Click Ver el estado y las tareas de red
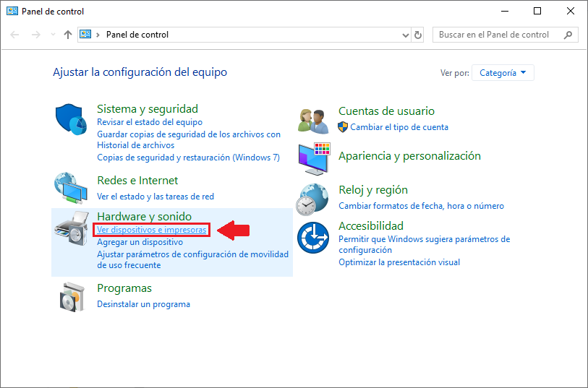Image resolution: width=588 pixels, height=388 pixels. [155, 197]
